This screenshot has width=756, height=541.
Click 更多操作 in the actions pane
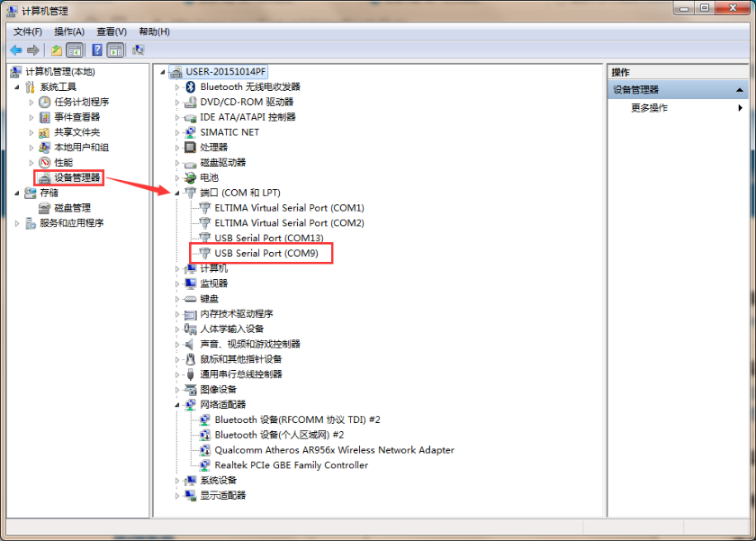[x=650, y=108]
